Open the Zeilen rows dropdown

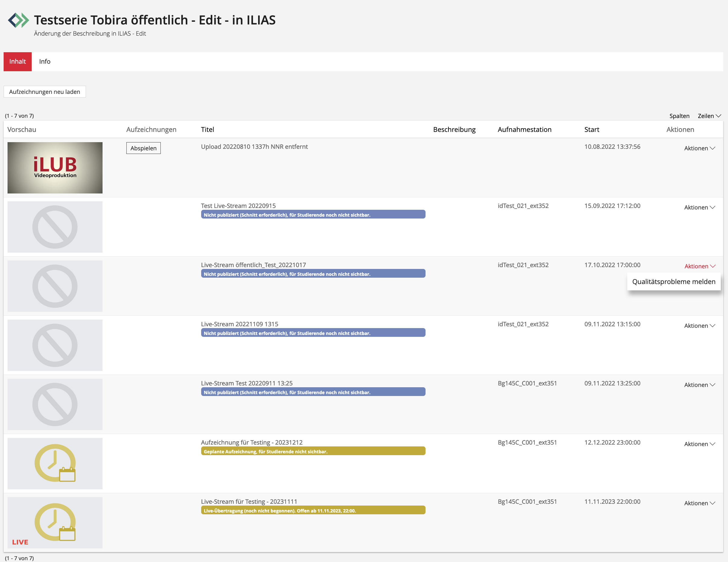(709, 116)
